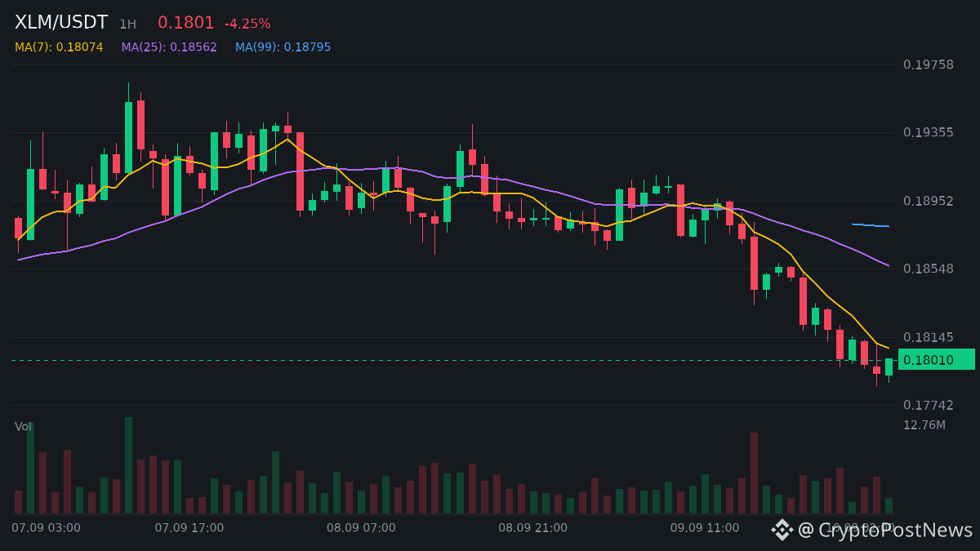Click the Binance logo icon in watermark
The width and height of the screenshot is (980, 551).
click(x=782, y=530)
